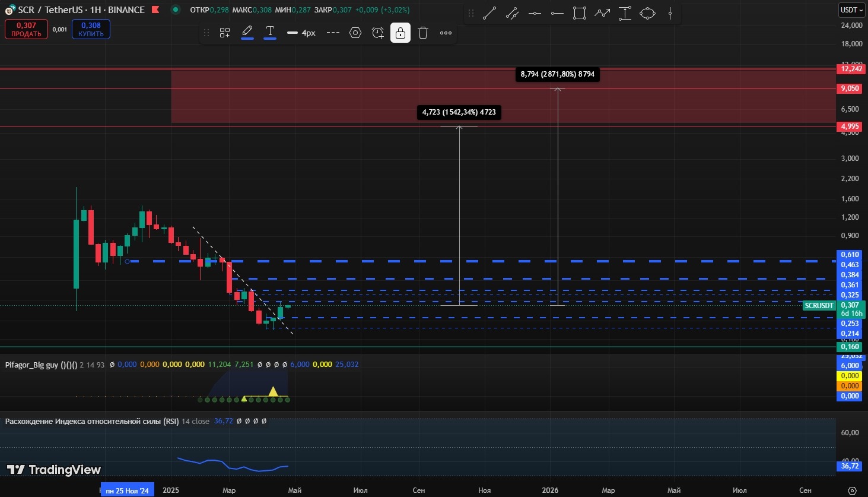Click the 6,000 blue indicator scale label
The width and height of the screenshot is (868, 497).
point(850,366)
